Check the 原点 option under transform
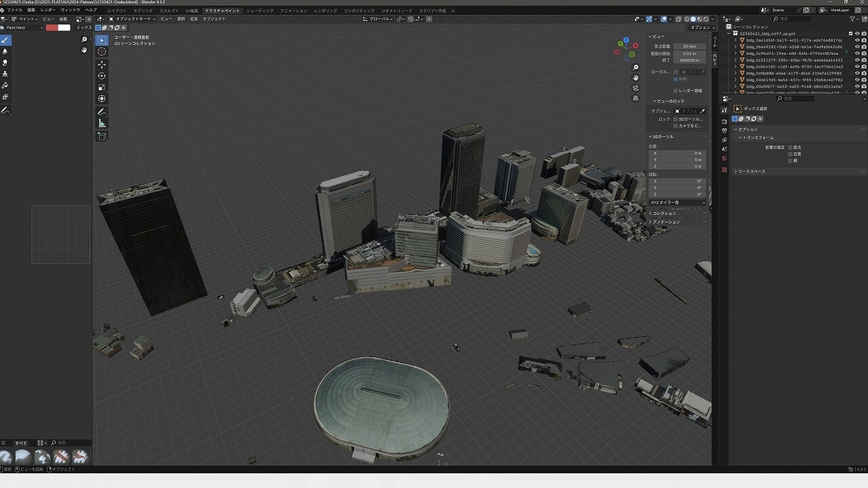Image resolution: width=868 pixels, height=488 pixels. 790,147
